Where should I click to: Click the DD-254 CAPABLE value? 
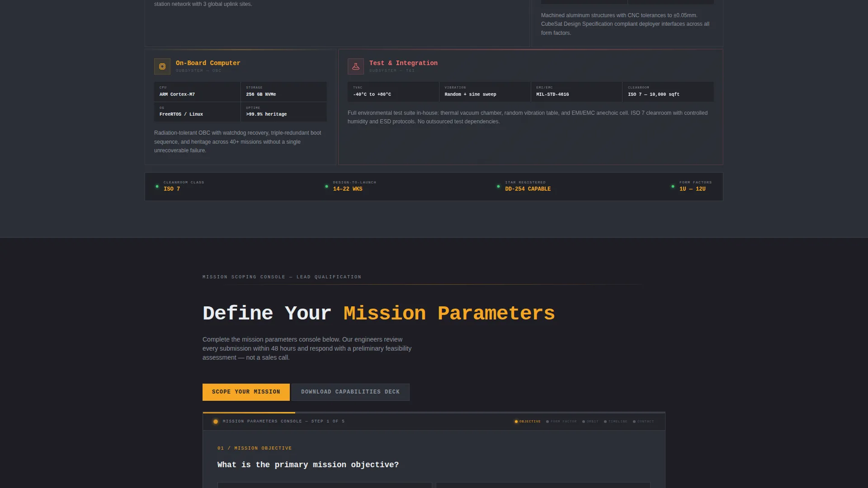[528, 189]
